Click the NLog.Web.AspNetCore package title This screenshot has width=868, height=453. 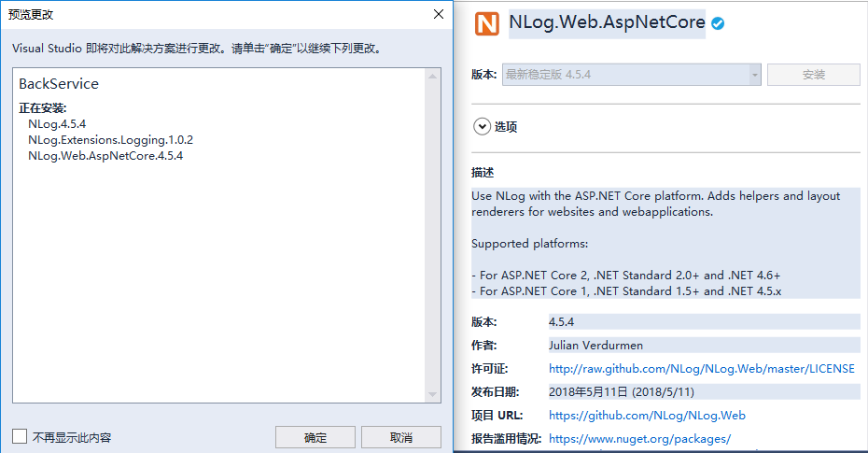tap(608, 23)
